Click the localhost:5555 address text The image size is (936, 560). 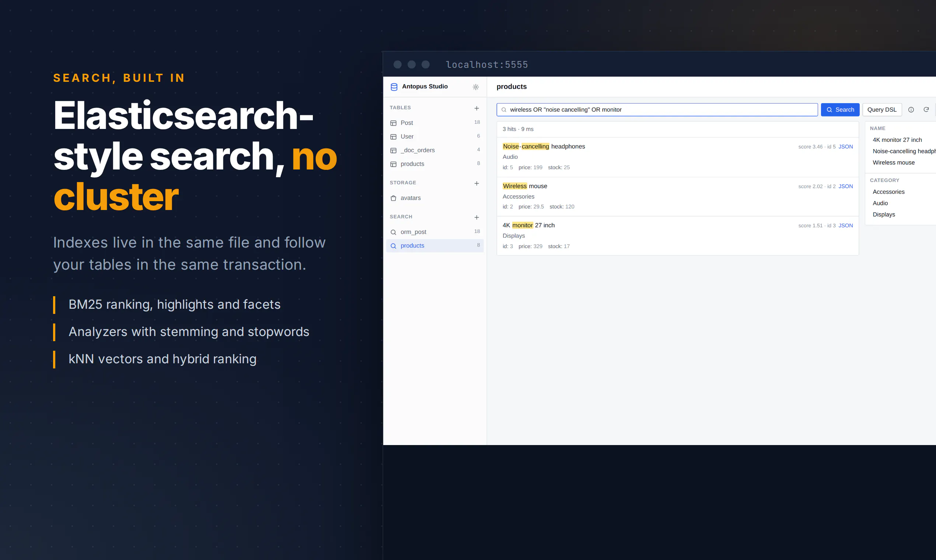click(486, 64)
